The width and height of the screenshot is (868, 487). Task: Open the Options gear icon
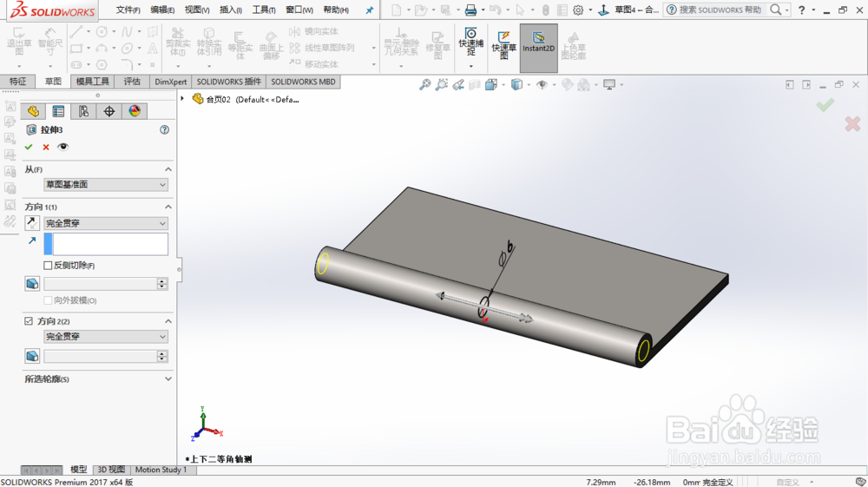pos(578,10)
